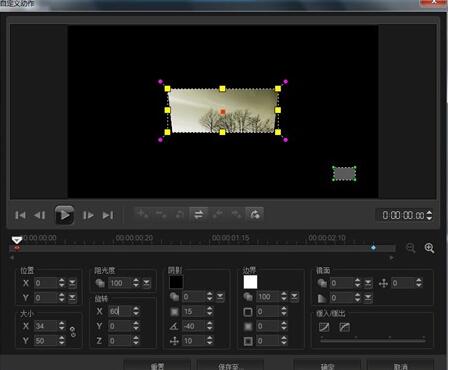Click the timecode stepper arrows
449x370 pixels.
click(x=429, y=215)
